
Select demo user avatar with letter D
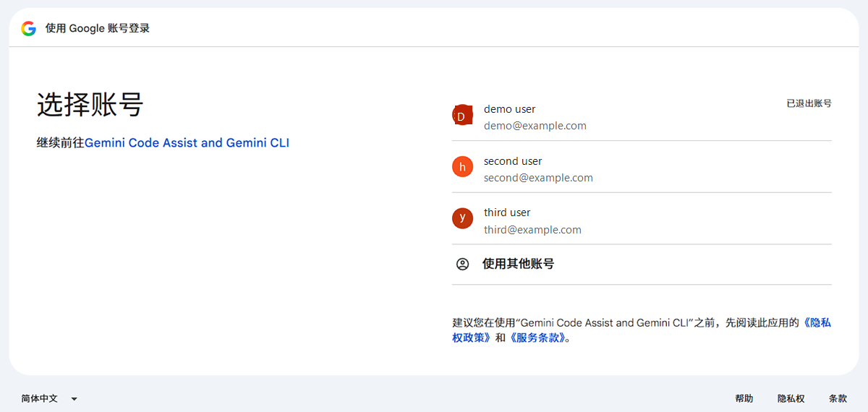click(462, 115)
